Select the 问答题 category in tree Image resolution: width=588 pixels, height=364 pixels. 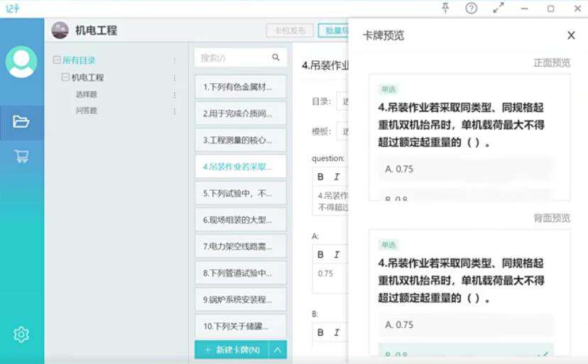coord(87,111)
